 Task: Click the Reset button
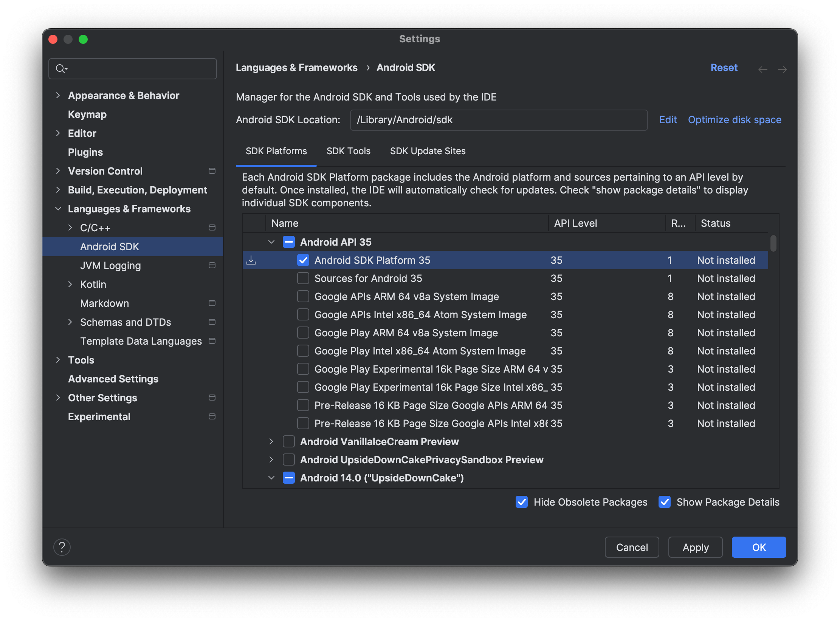click(x=723, y=67)
